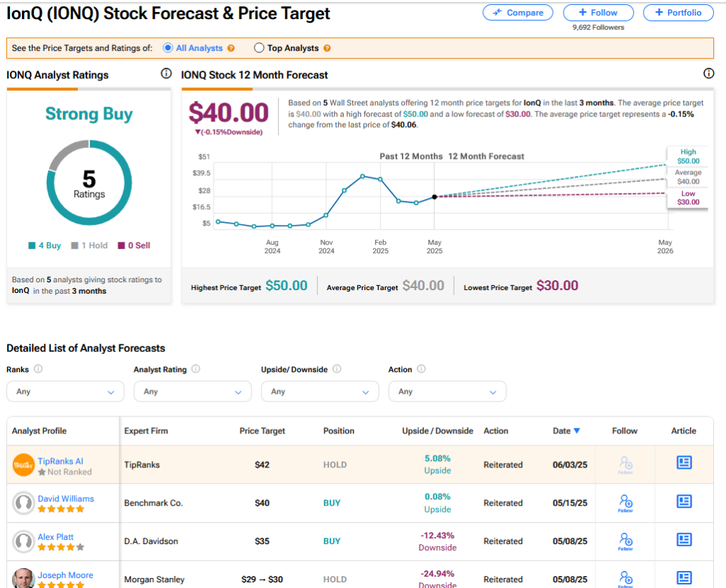Image resolution: width=726 pixels, height=588 pixels.
Task: Click help icon next to Top Analysts
Action: pos(327,48)
